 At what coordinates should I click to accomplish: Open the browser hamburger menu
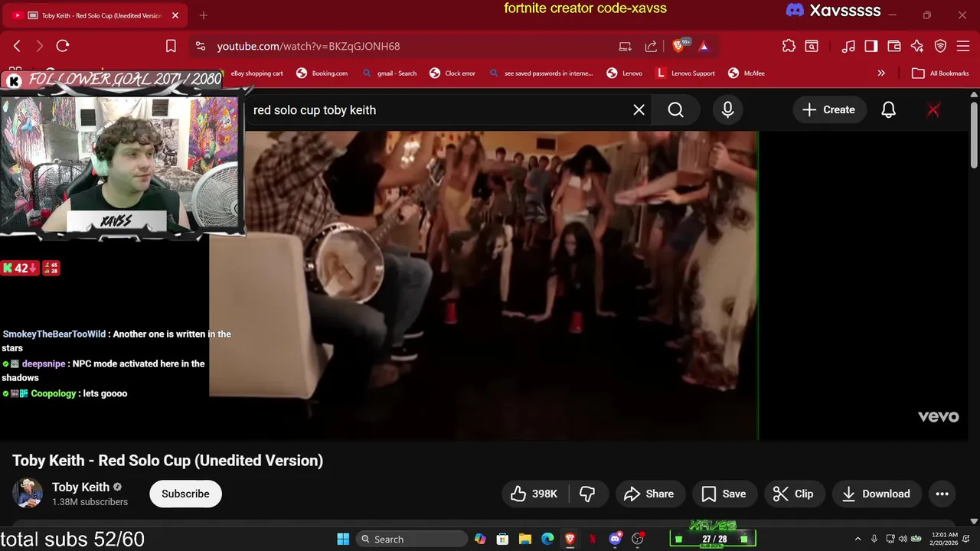pyautogui.click(x=963, y=46)
